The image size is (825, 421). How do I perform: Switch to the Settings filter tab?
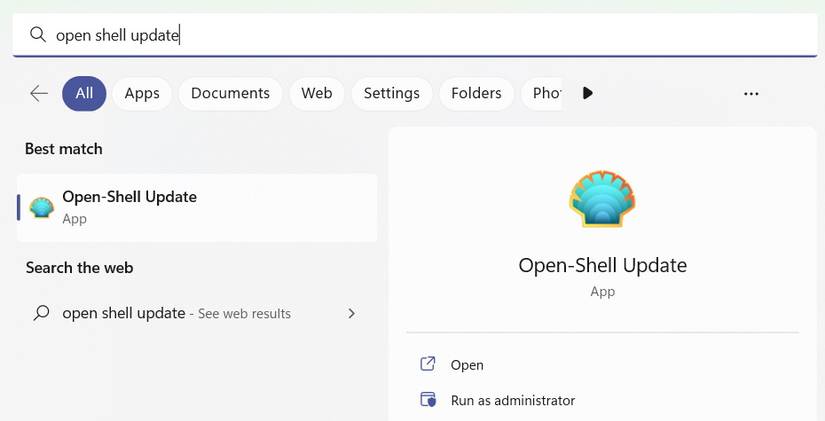[x=391, y=93]
